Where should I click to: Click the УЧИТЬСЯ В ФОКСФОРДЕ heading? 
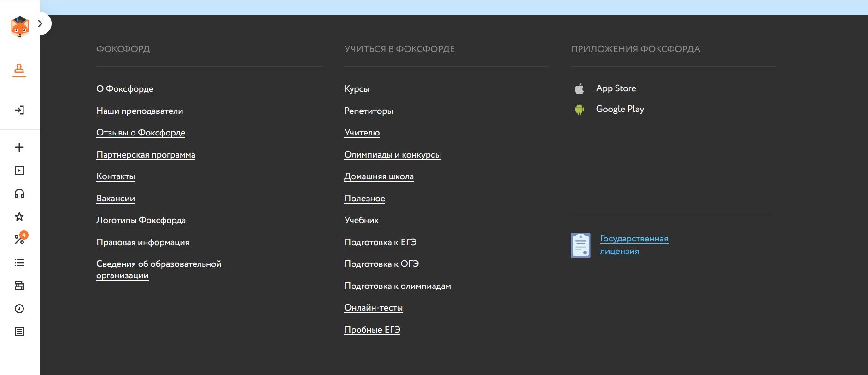[399, 49]
